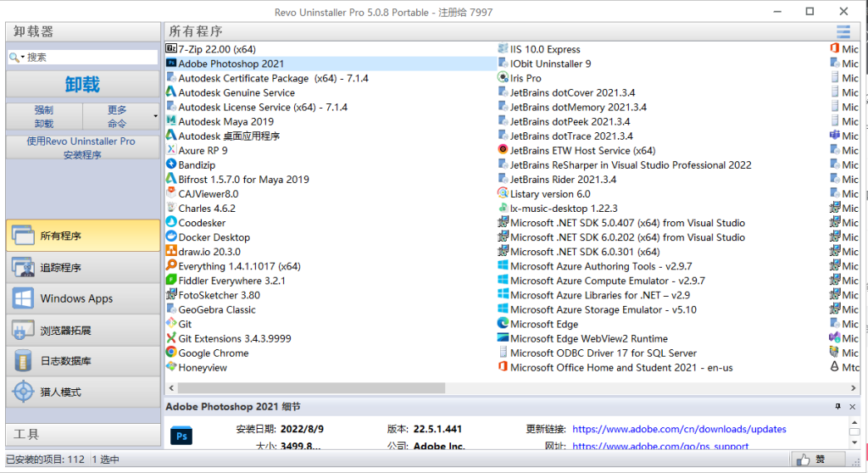Click the Iris Pro icon
The width and height of the screenshot is (868, 473).
(x=503, y=77)
